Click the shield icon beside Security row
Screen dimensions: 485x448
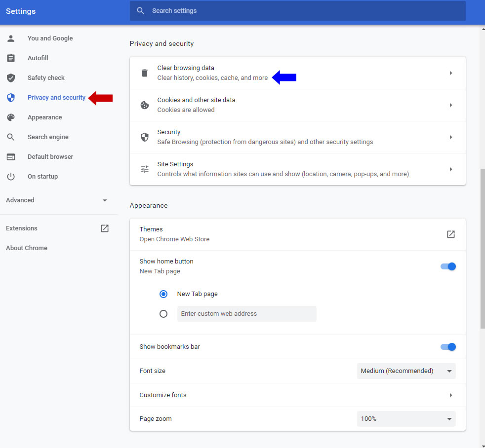pyautogui.click(x=145, y=137)
